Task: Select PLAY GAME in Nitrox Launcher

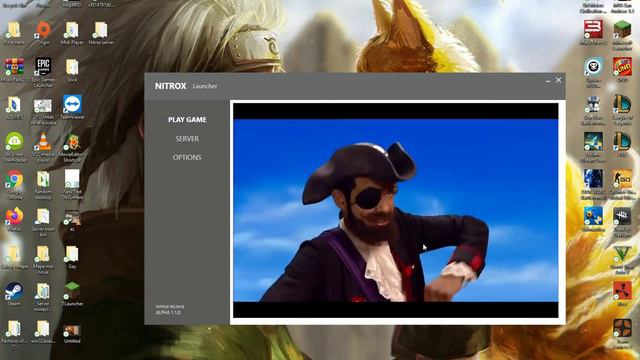Action: click(187, 120)
